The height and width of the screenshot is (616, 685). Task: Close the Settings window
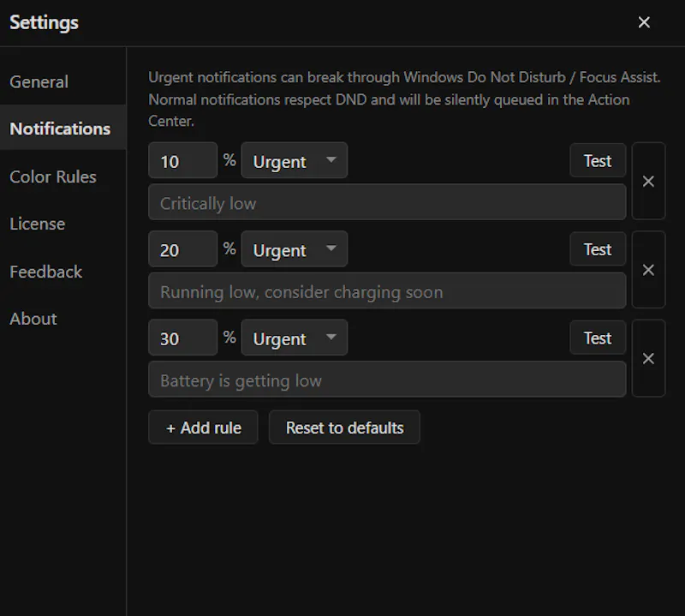(644, 22)
